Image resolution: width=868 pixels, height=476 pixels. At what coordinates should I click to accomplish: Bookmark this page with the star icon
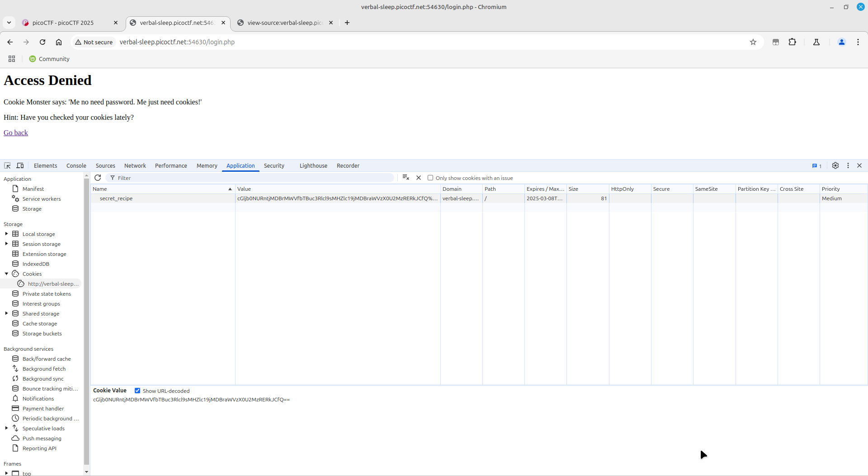[x=753, y=42]
